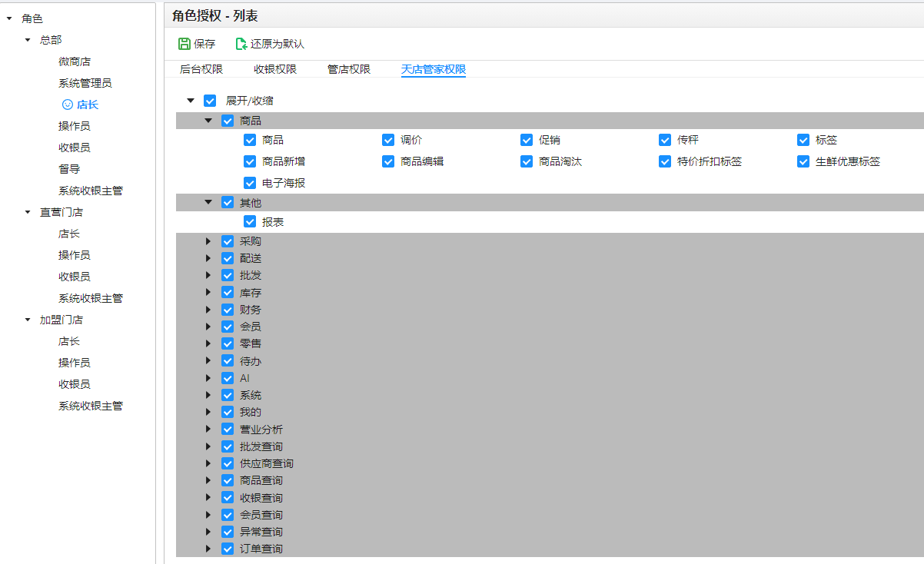Image resolution: width=924 pixels, height=564 pixels.
Task: Uncheck the 报表 checkbox under 其他
Action: tap(250, 221)
